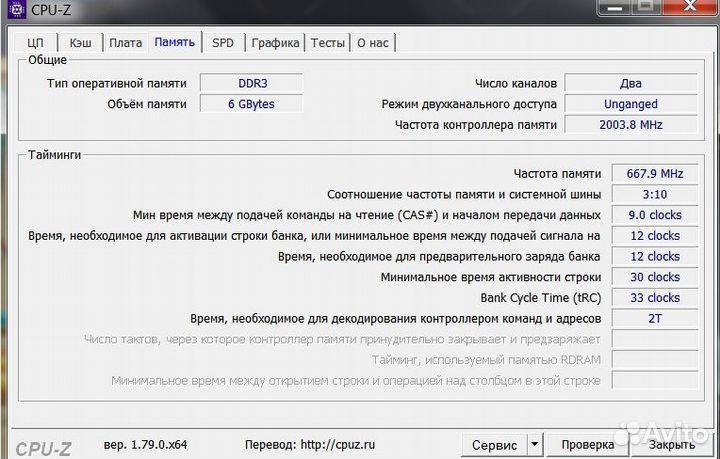
Task: Click the Проверка button
Action: [x=588, y=445]
